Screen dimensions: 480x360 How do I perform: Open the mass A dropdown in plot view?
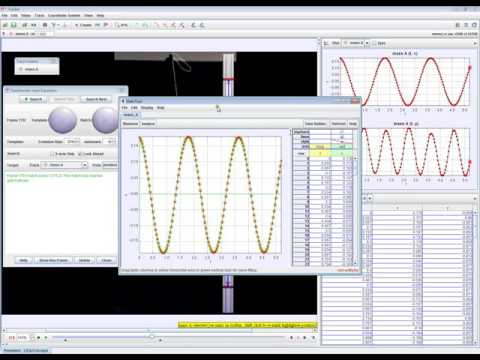[x=356, y=43]
